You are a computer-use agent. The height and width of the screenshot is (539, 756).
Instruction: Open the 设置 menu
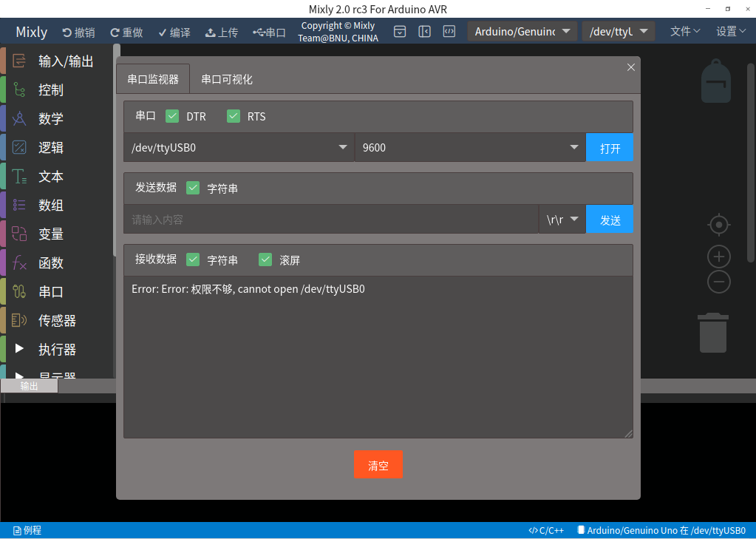click(731, 32)
